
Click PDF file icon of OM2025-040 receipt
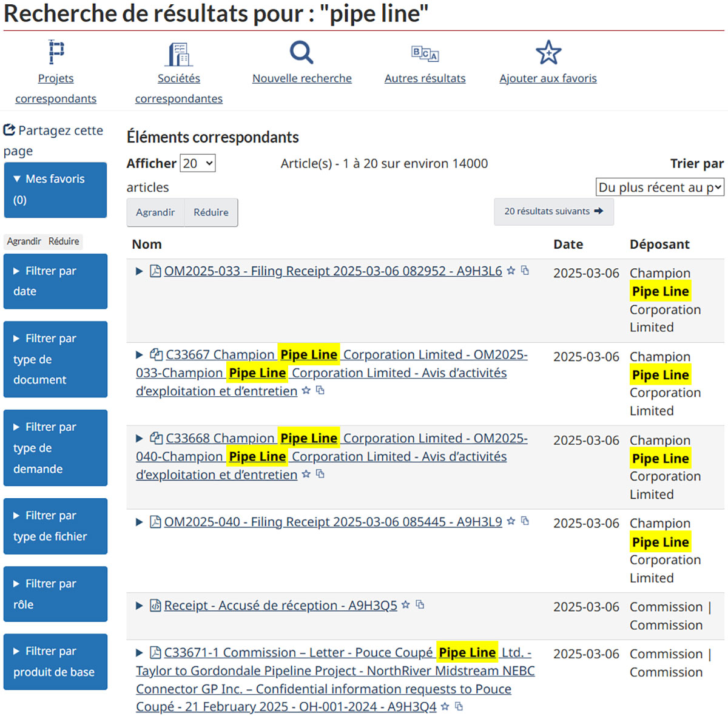[x=155, y=521]
